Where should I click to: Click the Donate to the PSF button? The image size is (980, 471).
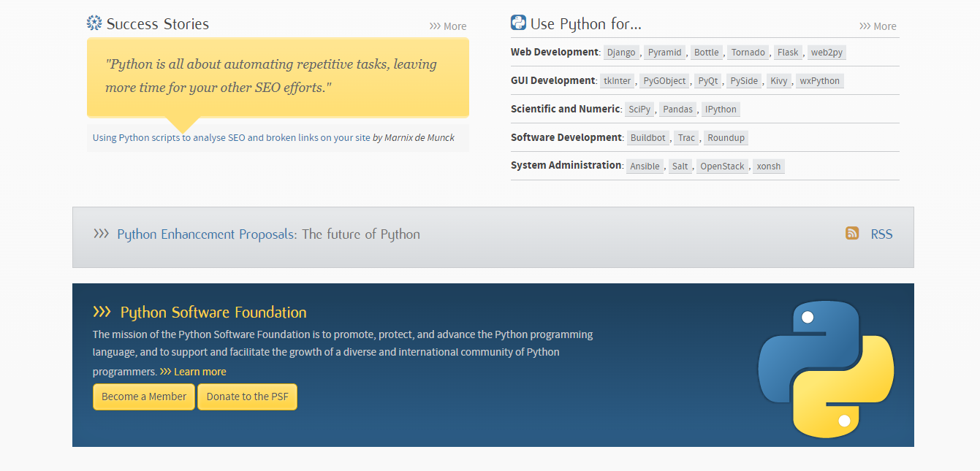[x=247, y=397]
